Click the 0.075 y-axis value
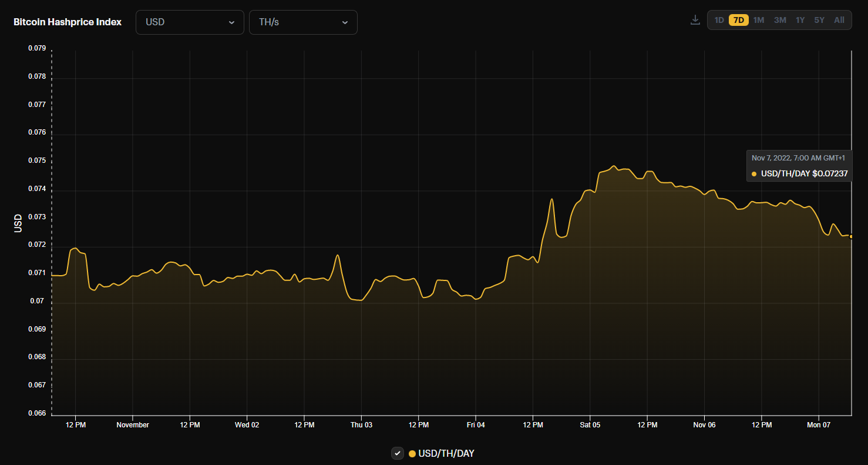The height and width of the screenshot is (465, 868). [x=37, y=161]
